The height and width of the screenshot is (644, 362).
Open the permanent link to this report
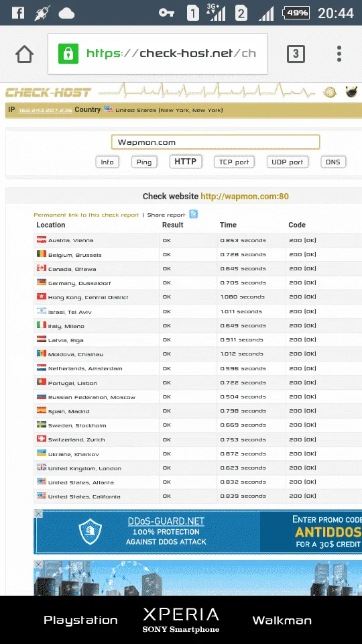(86, 215)
